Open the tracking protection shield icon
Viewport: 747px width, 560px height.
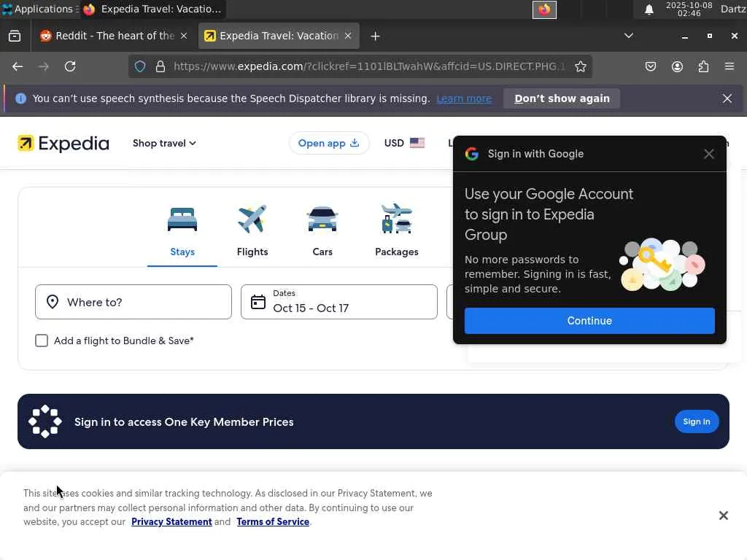(139, 66)
